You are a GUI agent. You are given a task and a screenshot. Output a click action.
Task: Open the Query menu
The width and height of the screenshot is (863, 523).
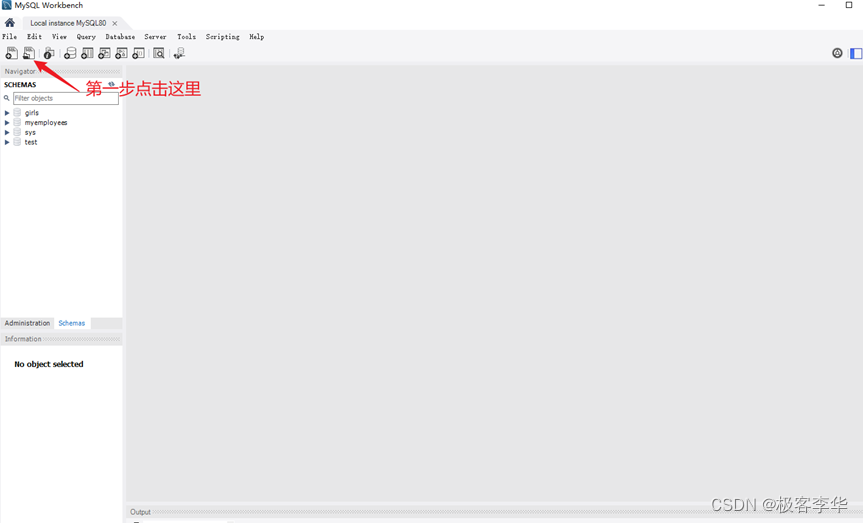[x=86, y=37]
